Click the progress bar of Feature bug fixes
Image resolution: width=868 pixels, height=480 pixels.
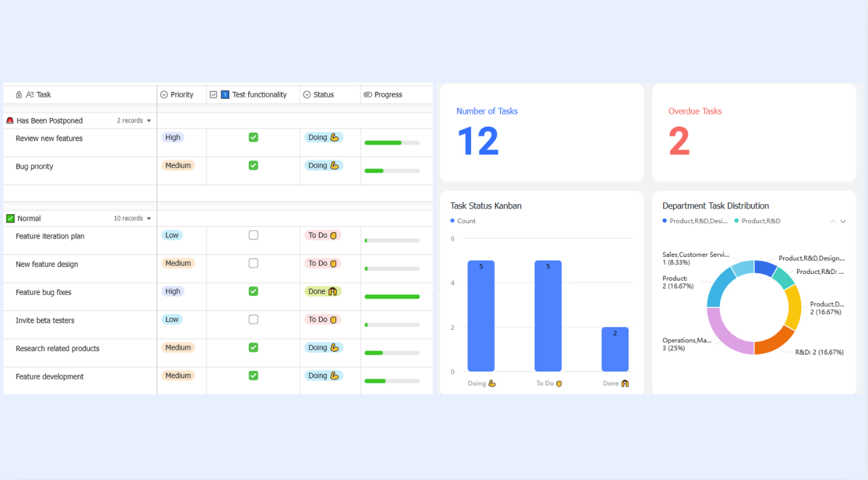pyautogui.click(x=392, y=297)
